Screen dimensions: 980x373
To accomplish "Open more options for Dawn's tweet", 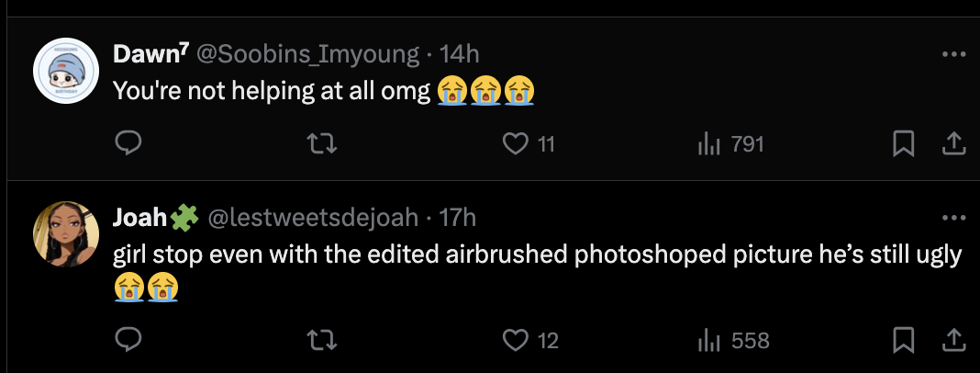I will (x=953, y=54).
